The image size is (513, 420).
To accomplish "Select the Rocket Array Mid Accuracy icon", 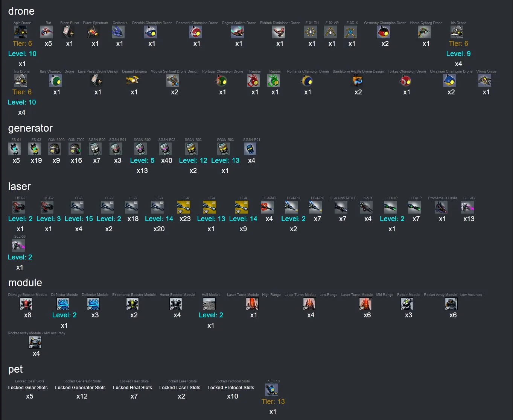I will pos(35,343).
